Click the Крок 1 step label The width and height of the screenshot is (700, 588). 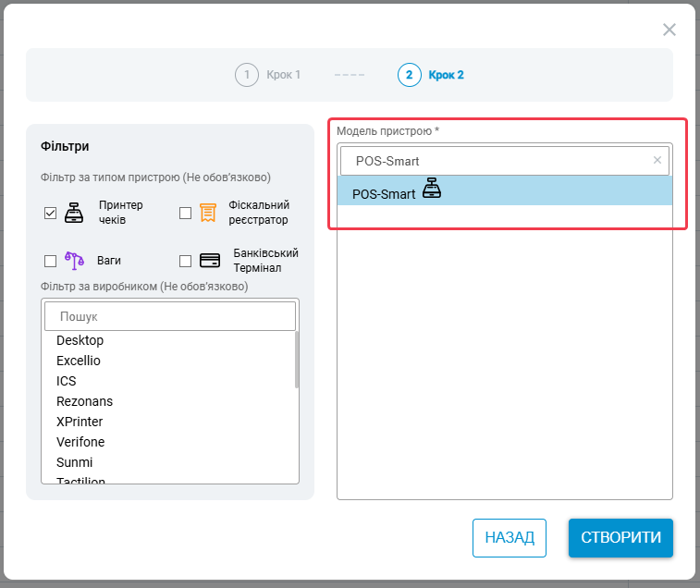pyautogui.click(x=284, y=75)
